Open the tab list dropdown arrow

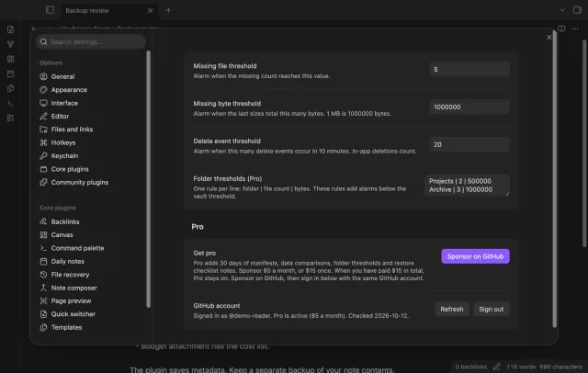[x=562, y=10]
